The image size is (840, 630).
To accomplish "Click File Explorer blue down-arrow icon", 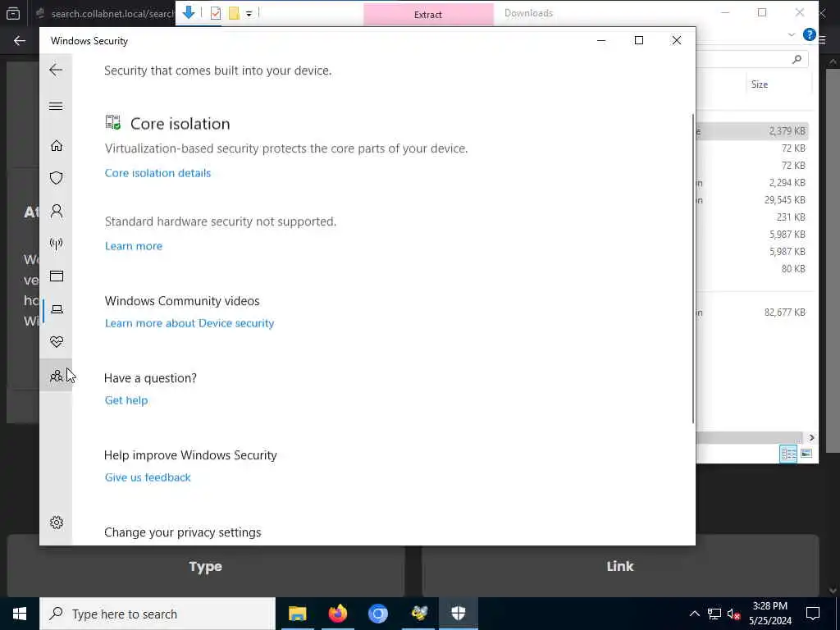I will tap(189, 12).
